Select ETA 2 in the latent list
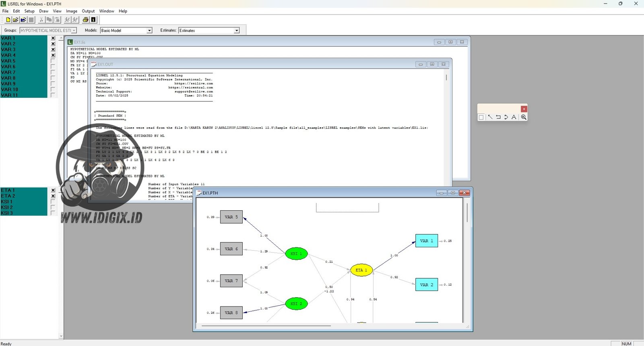The height and width of the screenshot is (346, 644). [24, 196]
